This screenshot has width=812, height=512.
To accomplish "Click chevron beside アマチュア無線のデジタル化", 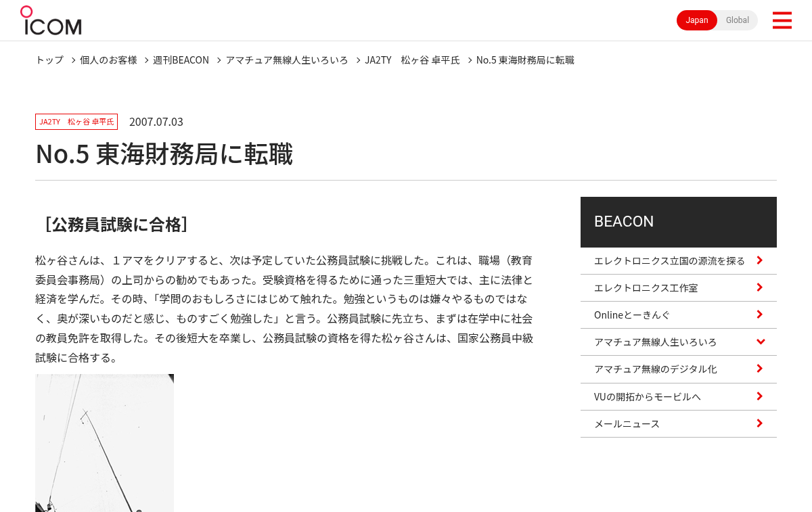I will click(760, 369).
